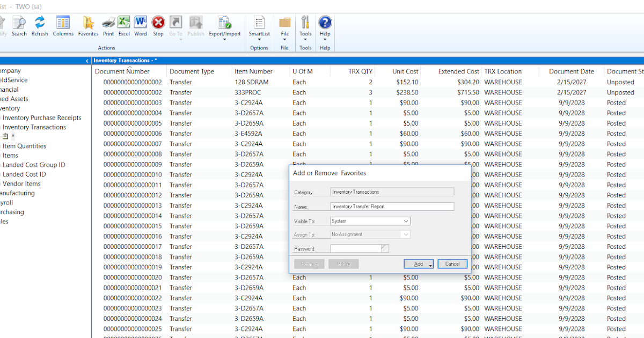Select Item Quantities in the sidebar

tap(24, 145)
